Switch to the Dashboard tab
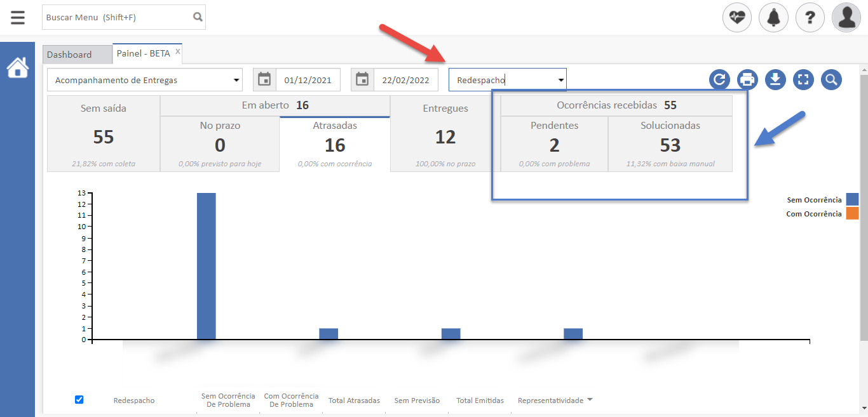 pyautogui.click(x=69, y=55)
